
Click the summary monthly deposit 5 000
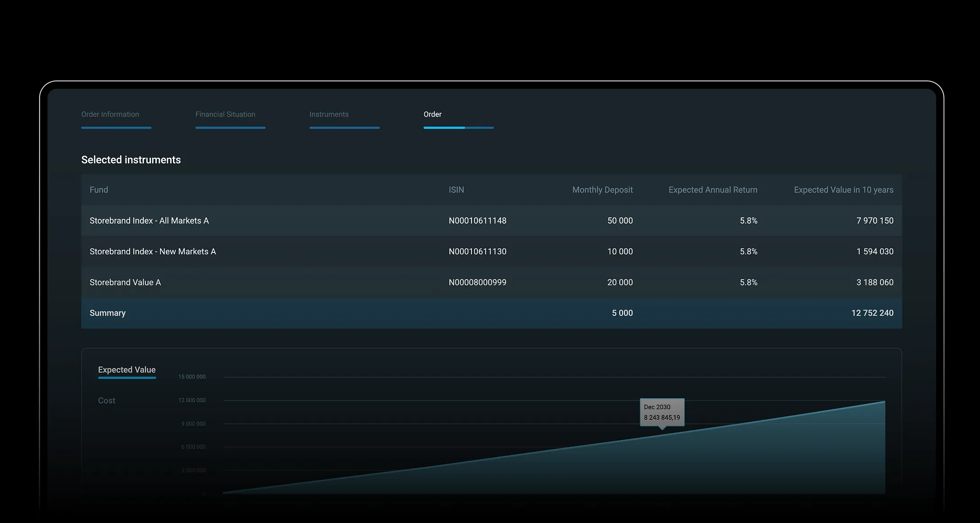pos(622,313)
